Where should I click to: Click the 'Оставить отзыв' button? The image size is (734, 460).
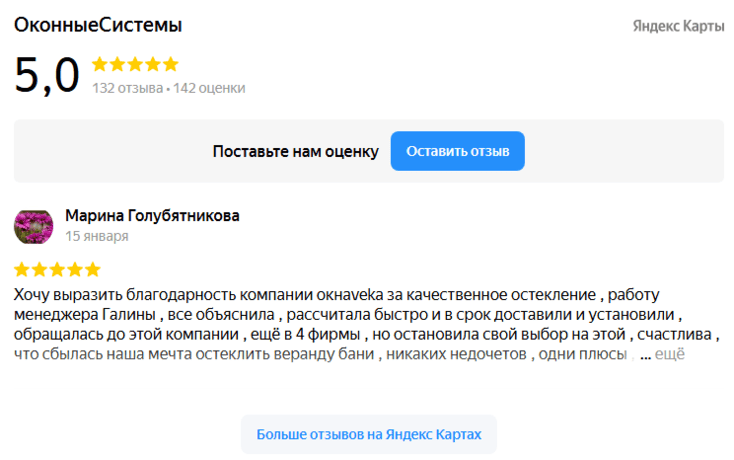tap(457, 151)
